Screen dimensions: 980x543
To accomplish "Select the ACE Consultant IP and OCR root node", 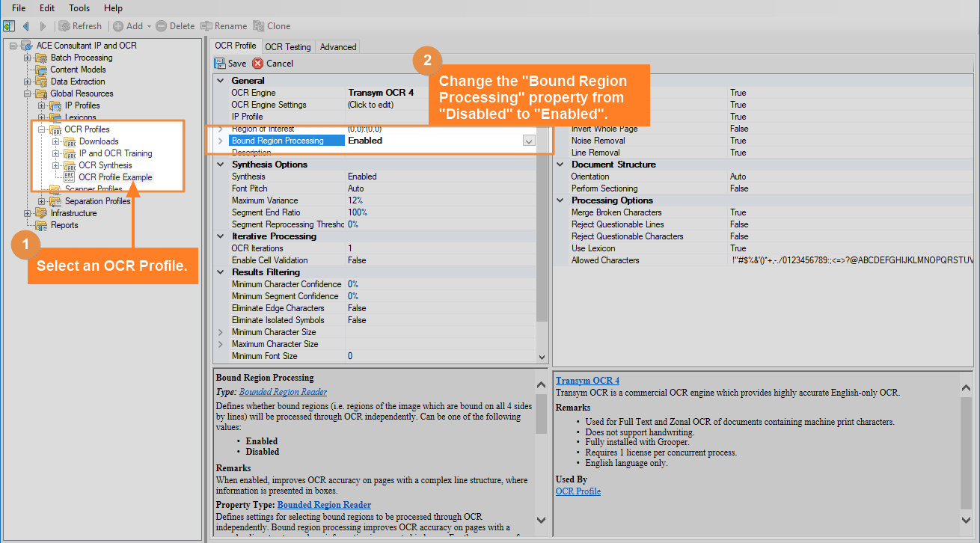I will [x=86, y=46].
